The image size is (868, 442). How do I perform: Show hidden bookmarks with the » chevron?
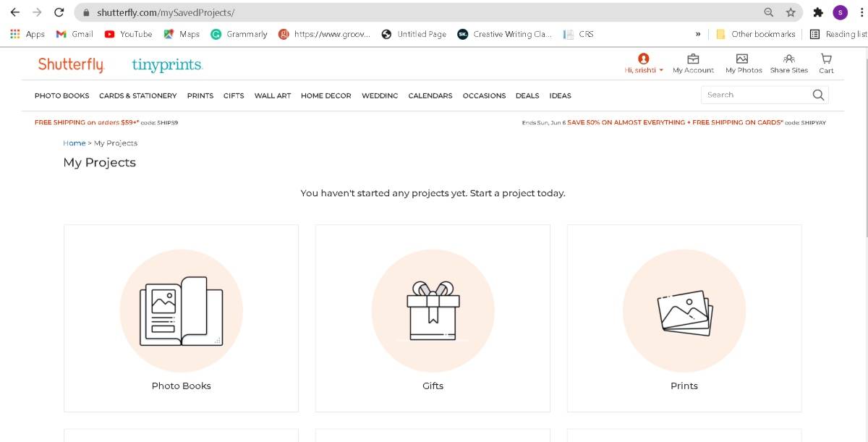tap(698, 34)
